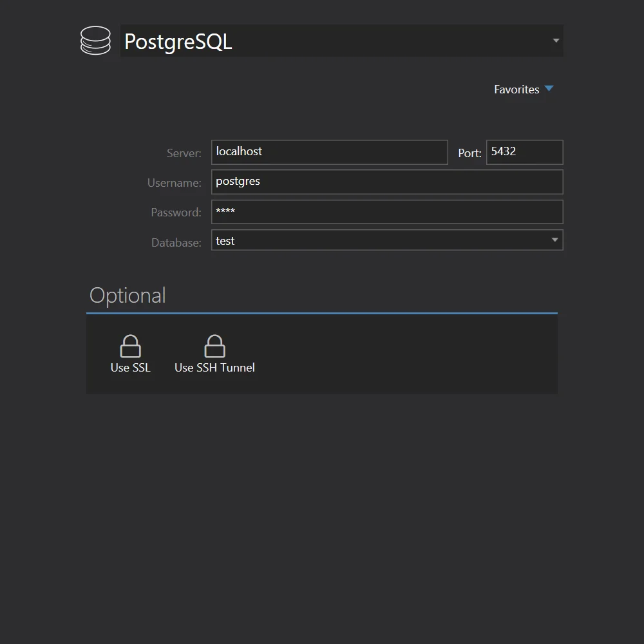Click the Database field dropdown arrow icon
The image size is (644, 644).
click(x=554, y=240)
